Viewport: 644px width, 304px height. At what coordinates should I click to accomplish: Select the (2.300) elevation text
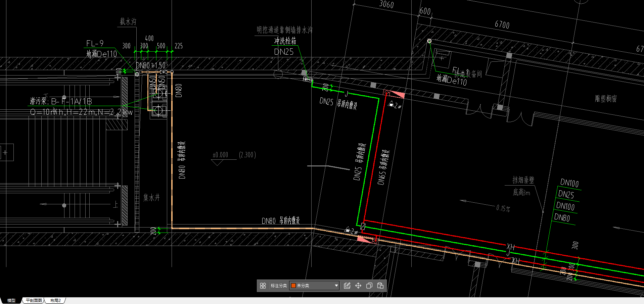click(x=247, y=155)
